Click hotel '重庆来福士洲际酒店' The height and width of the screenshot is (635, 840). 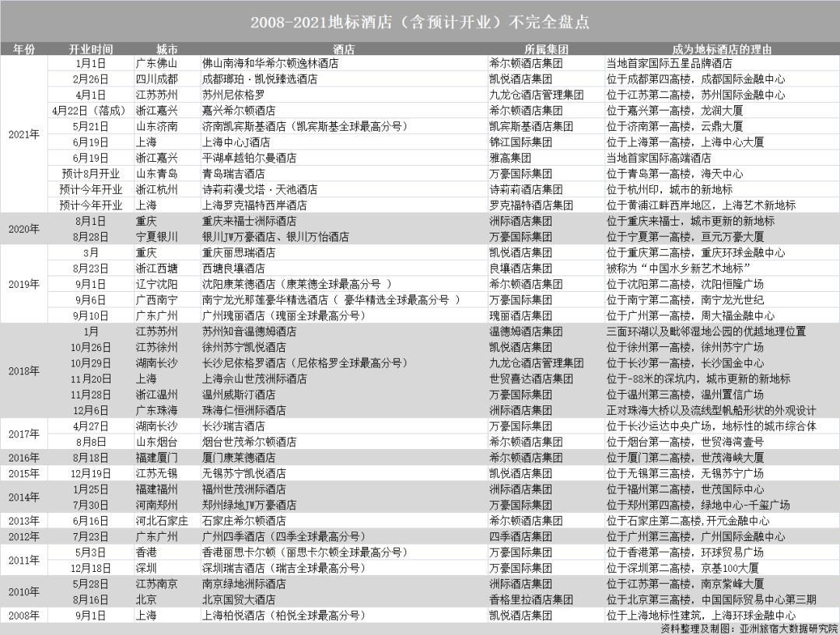(x=249, y=221)
